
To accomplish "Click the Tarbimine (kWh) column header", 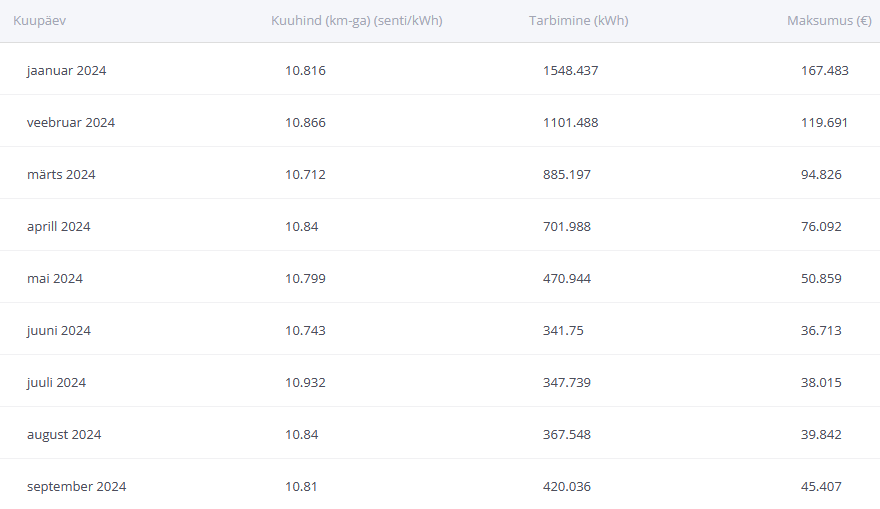I will pos(578,20).
